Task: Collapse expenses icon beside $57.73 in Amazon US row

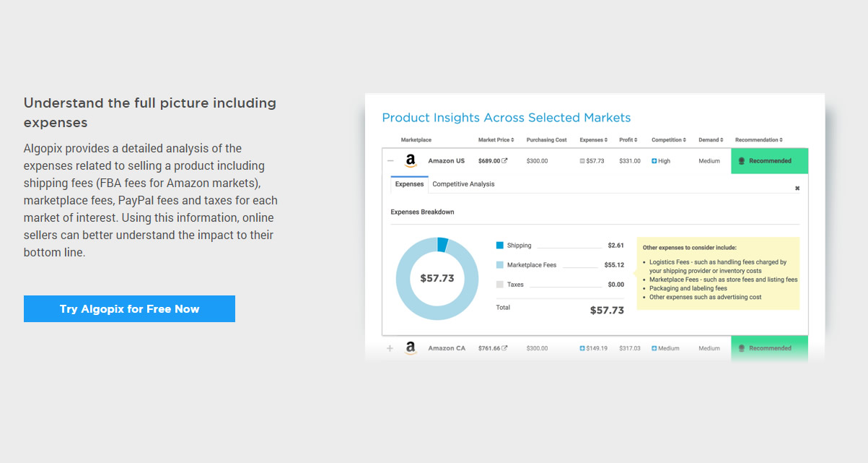Action: 582,161
